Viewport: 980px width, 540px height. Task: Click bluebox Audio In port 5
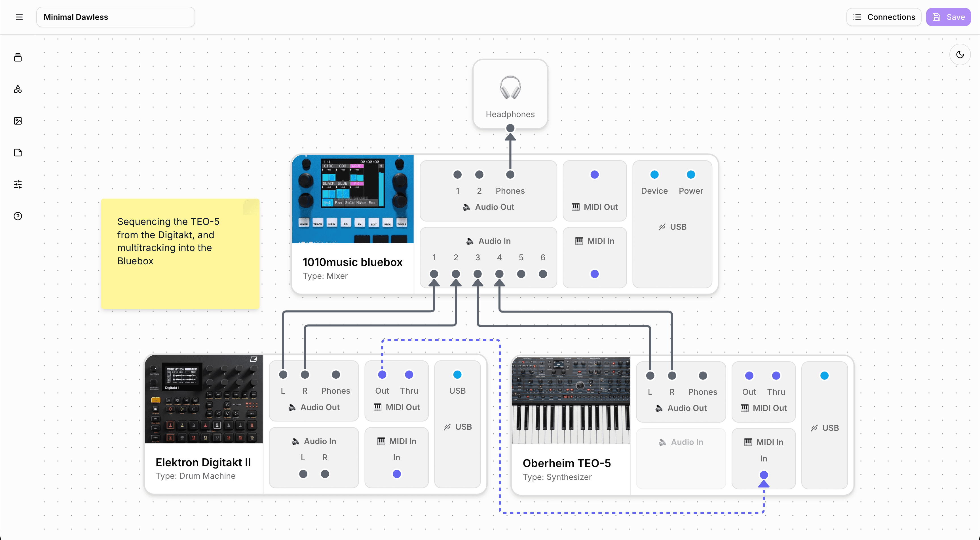point(521,274)
